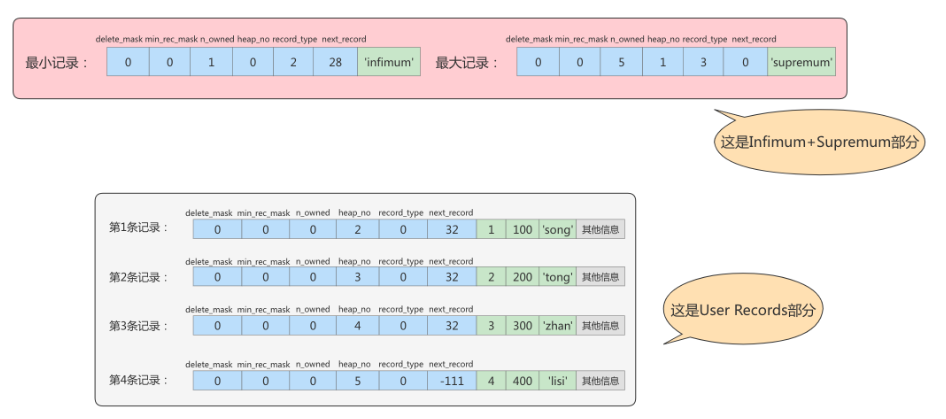The image size is (946, 419).
Task: Click record_type value 3 in supremum record
Action: 703,62
